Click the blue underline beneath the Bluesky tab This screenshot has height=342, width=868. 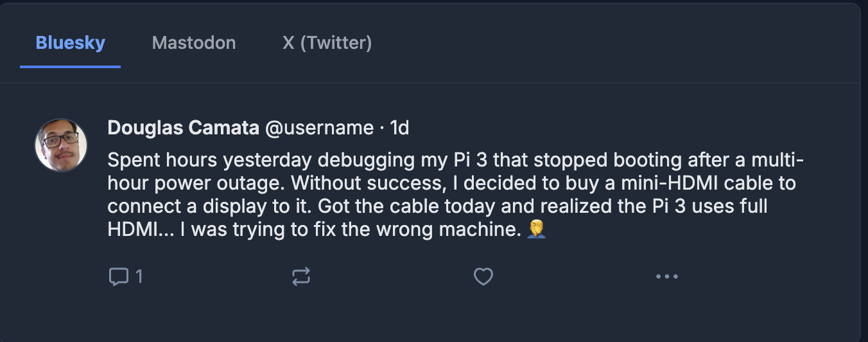point(71,66)
